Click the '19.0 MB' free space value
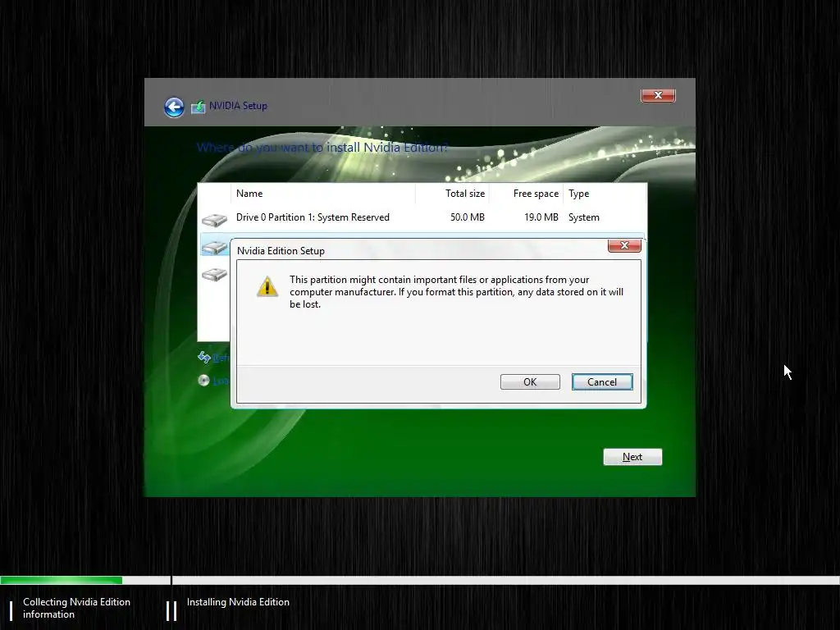The height and width of the screenshot is (630, 840). 541,217
